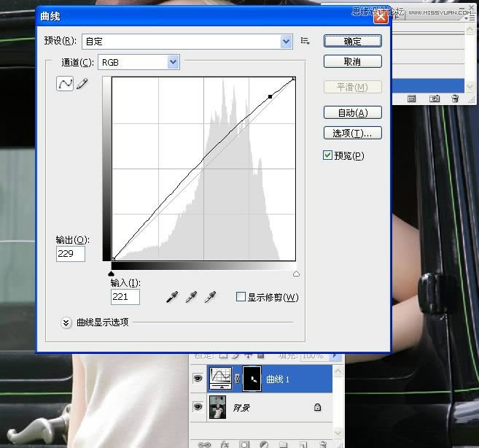Viewport: 479px width, 448px height.
Task: Pick the black point eyedropper
Action: [172, 297]
